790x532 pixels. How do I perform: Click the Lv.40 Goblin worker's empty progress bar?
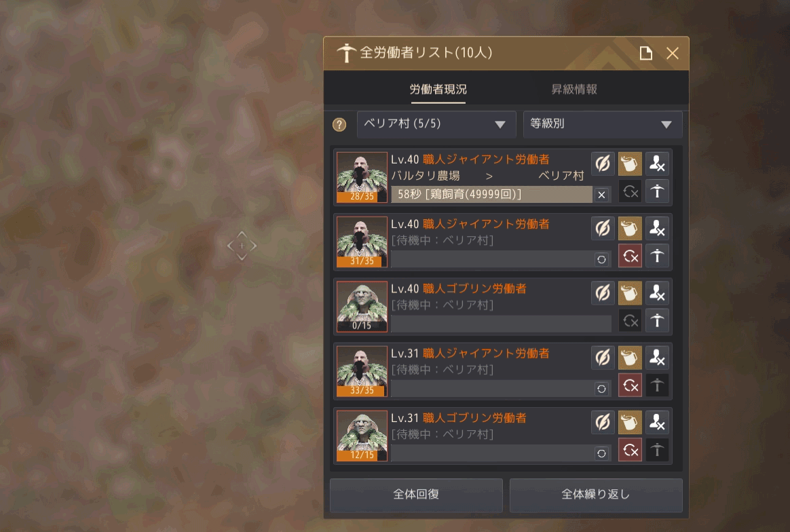501,324
